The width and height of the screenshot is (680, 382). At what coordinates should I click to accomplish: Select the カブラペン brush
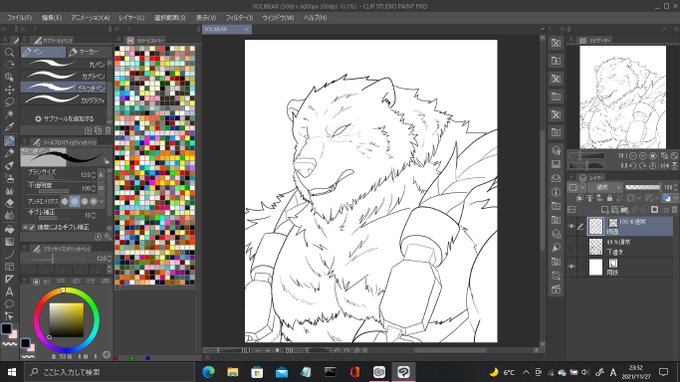coord(64,75)
